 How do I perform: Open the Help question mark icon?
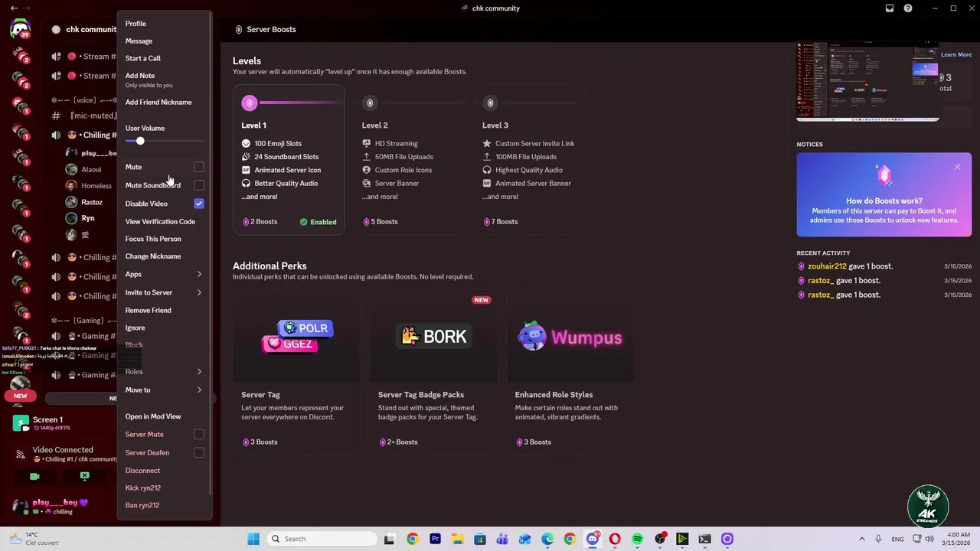pyautogui.click(x=908, y=8)
